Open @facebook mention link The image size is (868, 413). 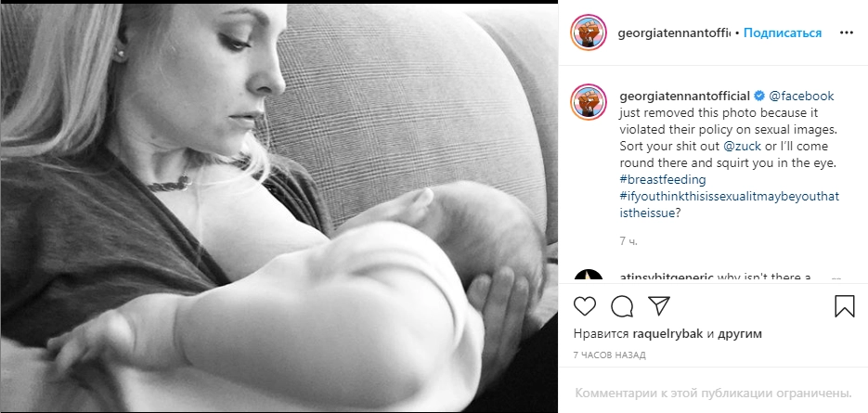pyautogui.click(x=801, y=96)
